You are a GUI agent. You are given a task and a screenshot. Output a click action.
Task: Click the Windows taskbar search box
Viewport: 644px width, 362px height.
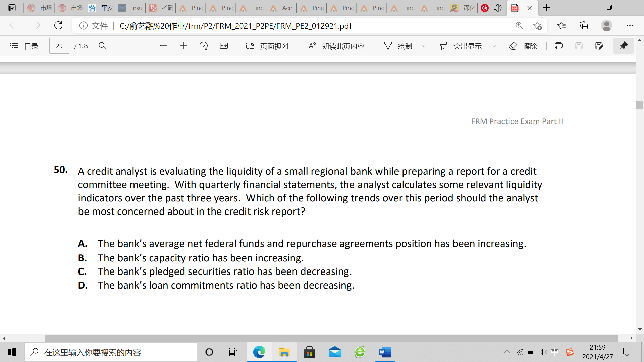point(111,352)
